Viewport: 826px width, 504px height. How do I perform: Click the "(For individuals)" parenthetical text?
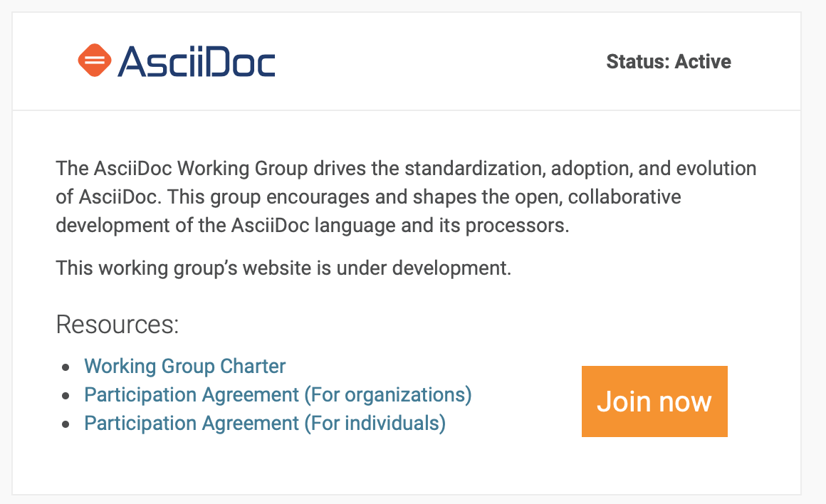(x=375, y=424)
